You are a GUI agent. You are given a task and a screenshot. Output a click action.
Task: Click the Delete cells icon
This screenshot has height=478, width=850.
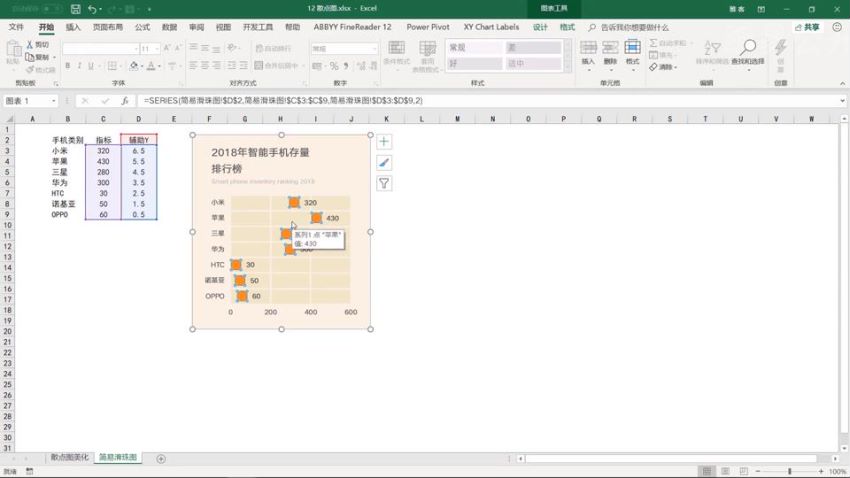click(610, 53)
